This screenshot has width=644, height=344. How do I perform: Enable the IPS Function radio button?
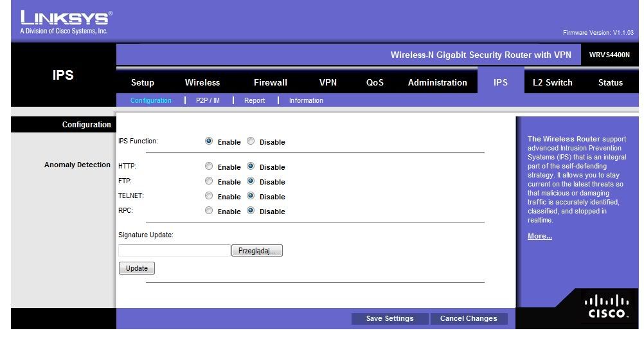pos(209,141)
